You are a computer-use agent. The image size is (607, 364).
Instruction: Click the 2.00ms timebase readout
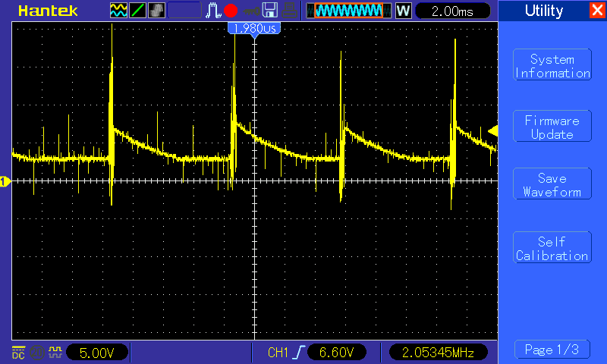tap(452, 11)
